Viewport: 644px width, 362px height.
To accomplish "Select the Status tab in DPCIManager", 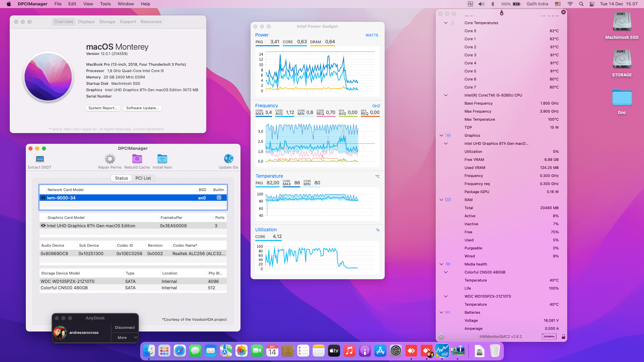I will (121, 178).
